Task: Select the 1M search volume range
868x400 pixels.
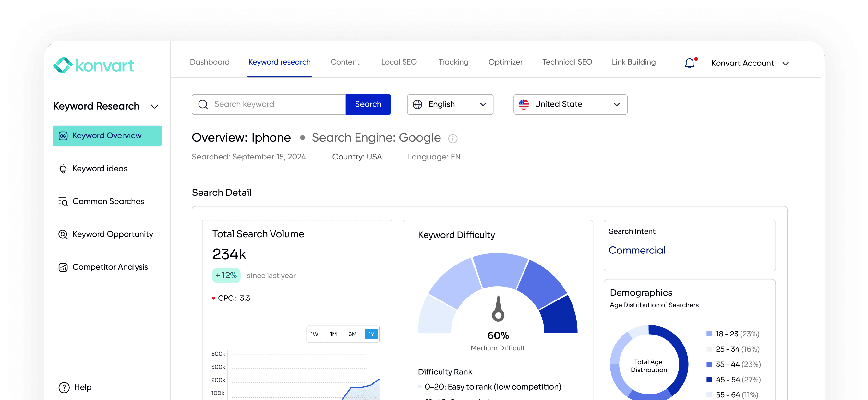Action: (x=333, y=334)
